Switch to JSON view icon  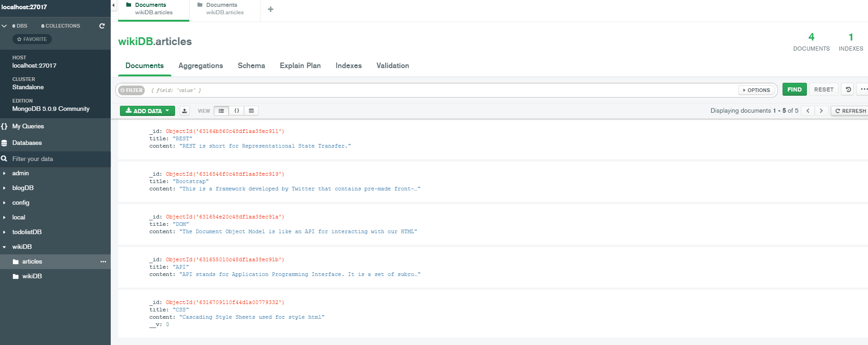(237, 111)
